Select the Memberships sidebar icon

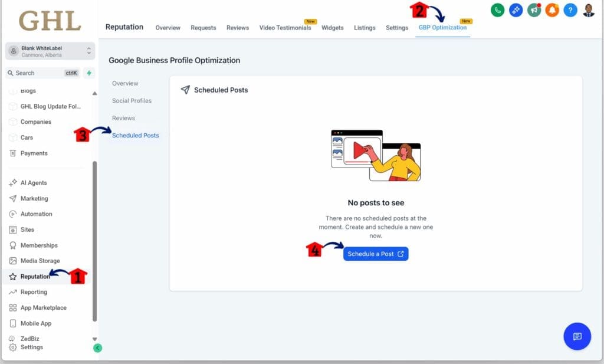point(14,245)
